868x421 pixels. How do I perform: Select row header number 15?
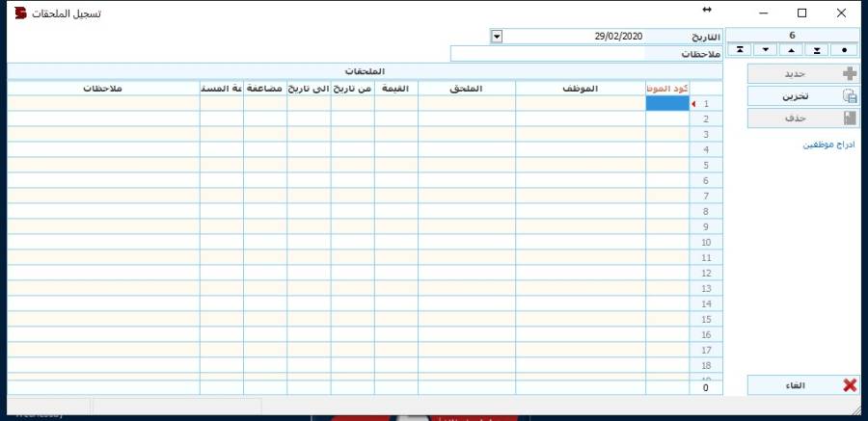tap(706, 320)
